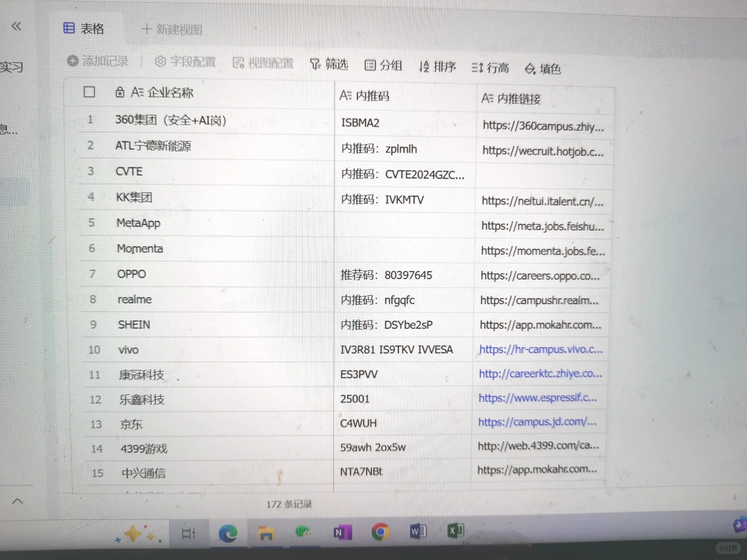747x560 pixels.
Task: Open File Explorer from taskbar
Action: 266,533
